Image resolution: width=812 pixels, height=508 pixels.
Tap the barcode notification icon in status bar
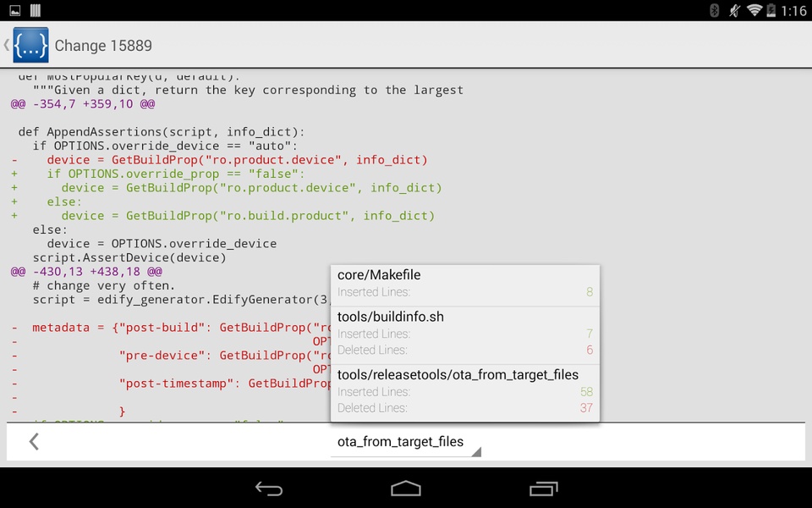coord(36,10)
